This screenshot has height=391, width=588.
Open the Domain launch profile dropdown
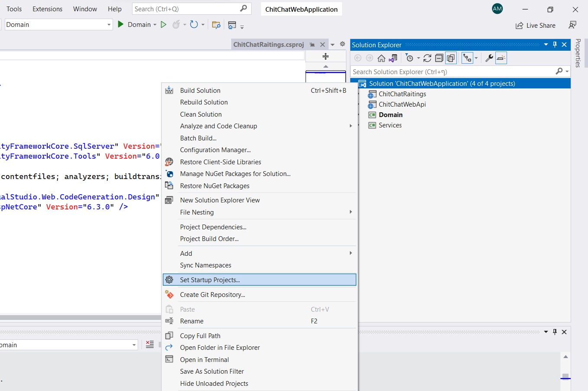155,24
